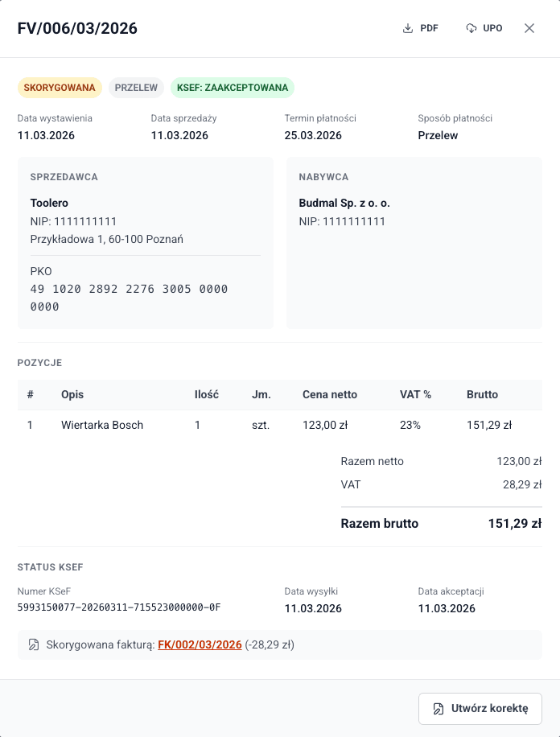
Task: Click the buyer name Budmal Sp. z o. o.
Action: click(344, 204)
